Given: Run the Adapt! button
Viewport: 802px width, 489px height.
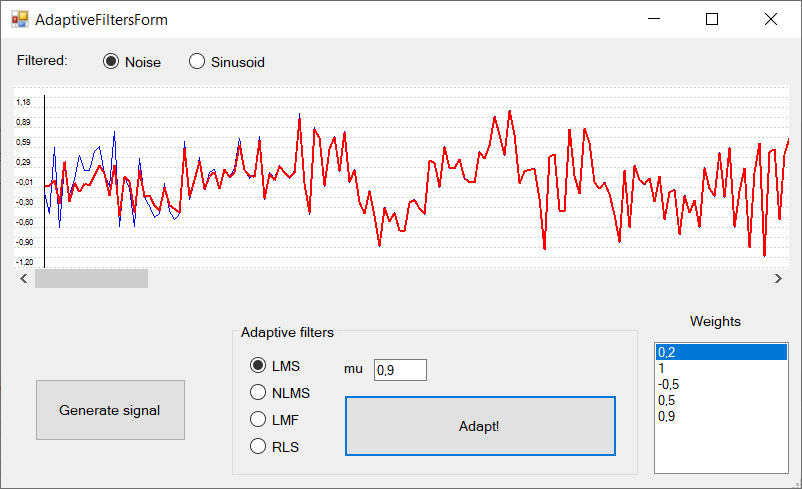Looking at the screenshot, I should click(480, 426).
